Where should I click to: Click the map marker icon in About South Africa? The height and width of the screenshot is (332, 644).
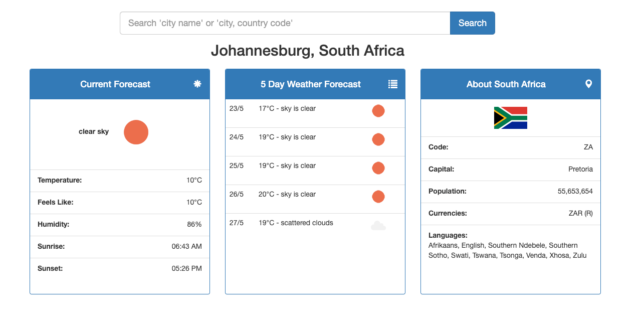coord(588,84)
